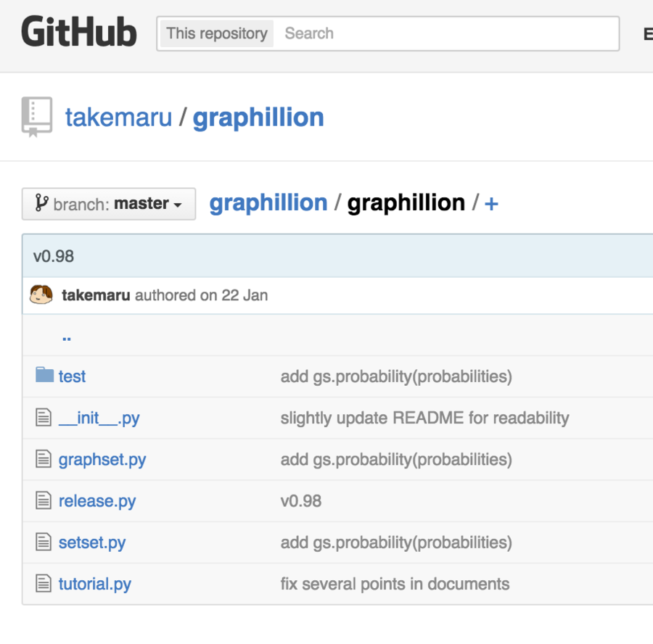This screenshot has height=644, width=653.
Task: Click the test folder icon
Action: coord(44,375)
